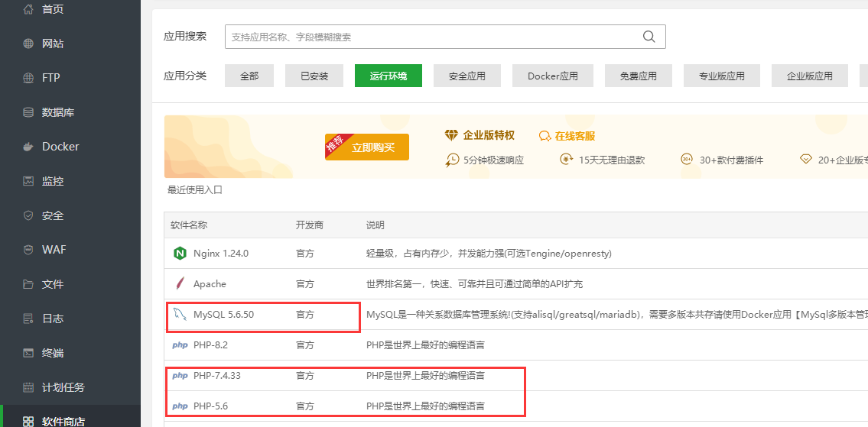Viewport: 868px width, 427px height.
Task: Click the WAF shield icon
Action: click(x=28, y=250)
